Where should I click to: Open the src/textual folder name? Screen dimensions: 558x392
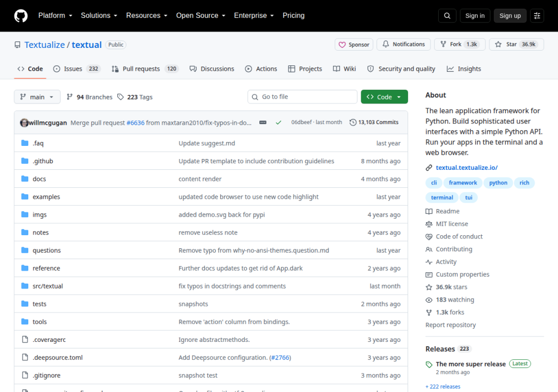[x=48, y=286]
